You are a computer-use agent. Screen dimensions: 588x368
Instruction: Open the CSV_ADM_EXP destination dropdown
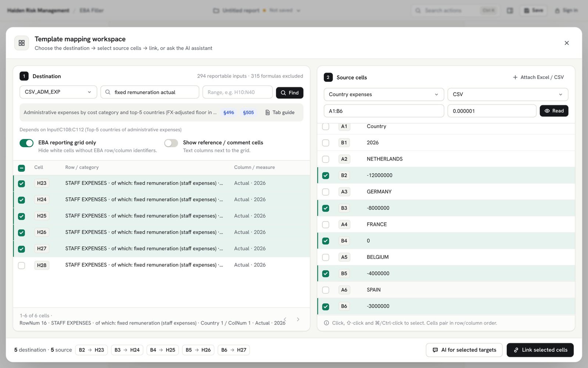tap(58, 92)
